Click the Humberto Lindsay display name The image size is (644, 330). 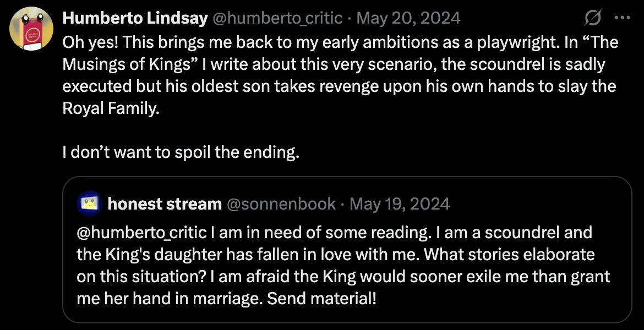click(135, 18)
